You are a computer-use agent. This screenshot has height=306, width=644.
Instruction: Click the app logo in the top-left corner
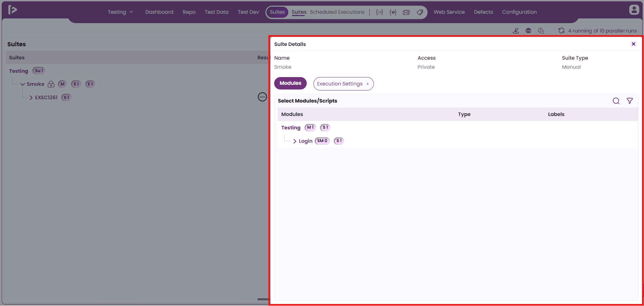(x=13, y=10)
